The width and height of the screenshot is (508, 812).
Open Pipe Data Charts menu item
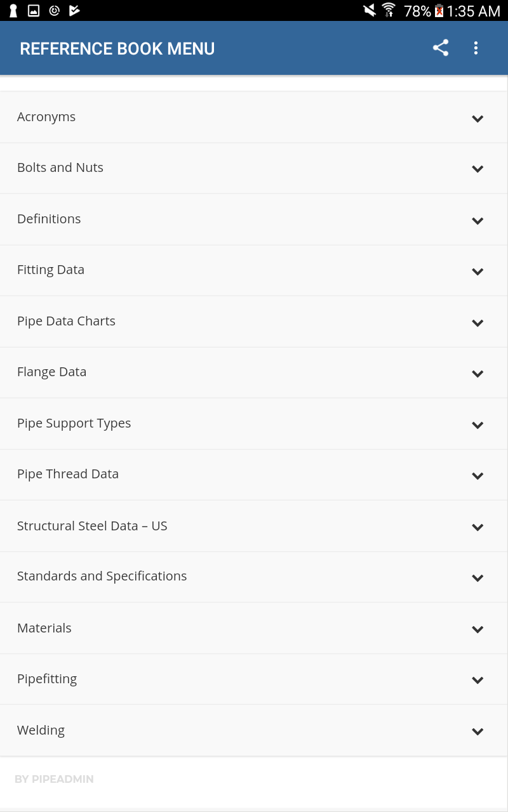pyautogui.click(x=66, y=321)
